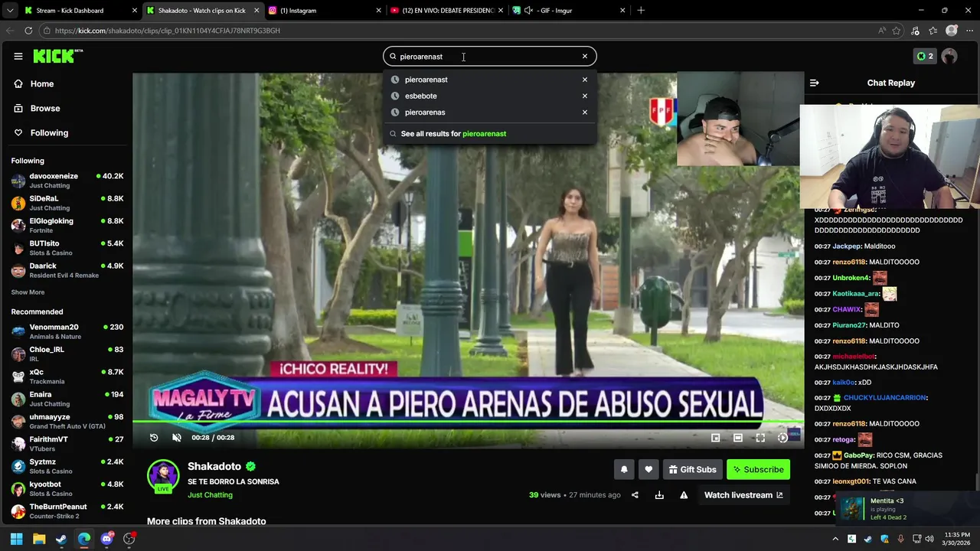
Task: Open Windows Start menu
Action: [x=16, y=539]
